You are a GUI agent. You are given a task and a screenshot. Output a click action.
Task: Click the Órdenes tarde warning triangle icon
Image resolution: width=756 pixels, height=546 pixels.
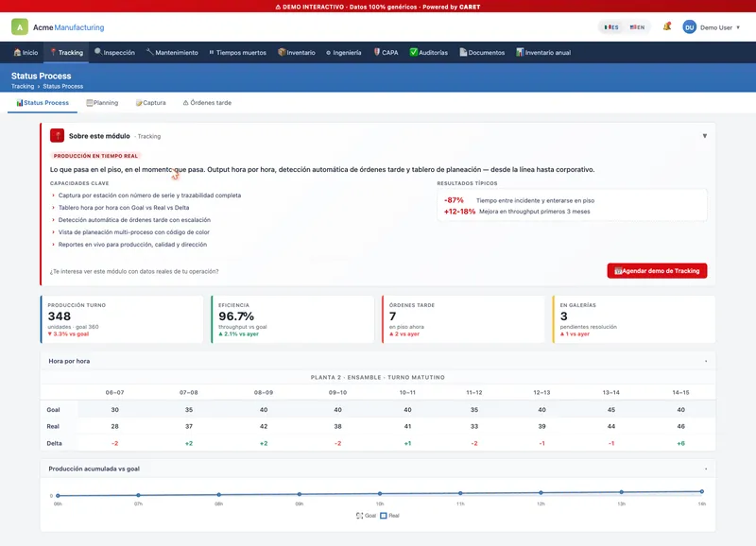tap(185, 103)
